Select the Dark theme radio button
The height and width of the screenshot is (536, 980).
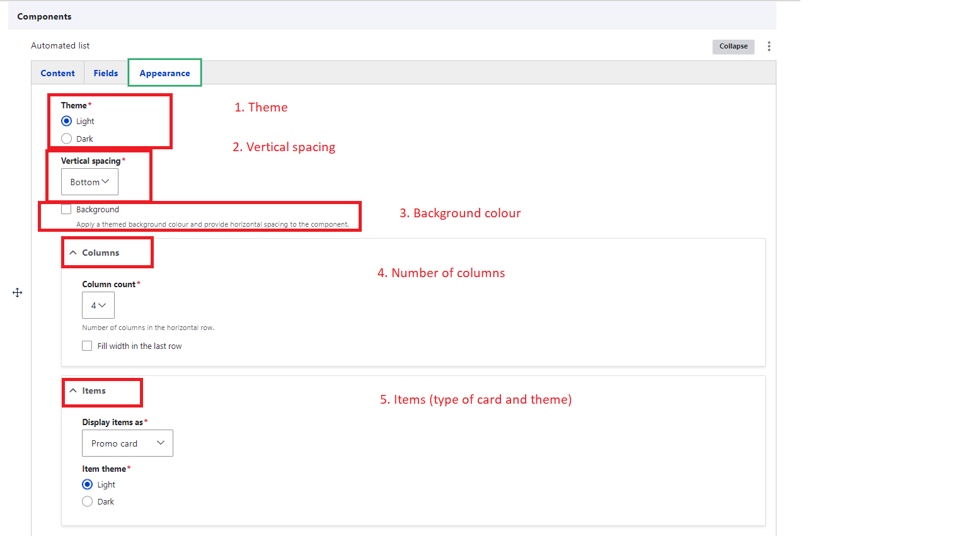click(66, 139)
